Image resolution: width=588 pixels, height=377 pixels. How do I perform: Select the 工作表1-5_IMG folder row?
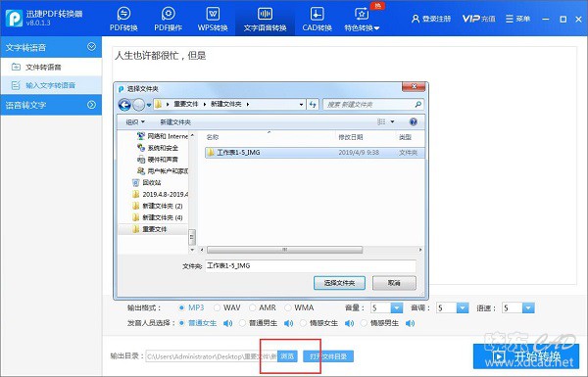pos(315,153)
